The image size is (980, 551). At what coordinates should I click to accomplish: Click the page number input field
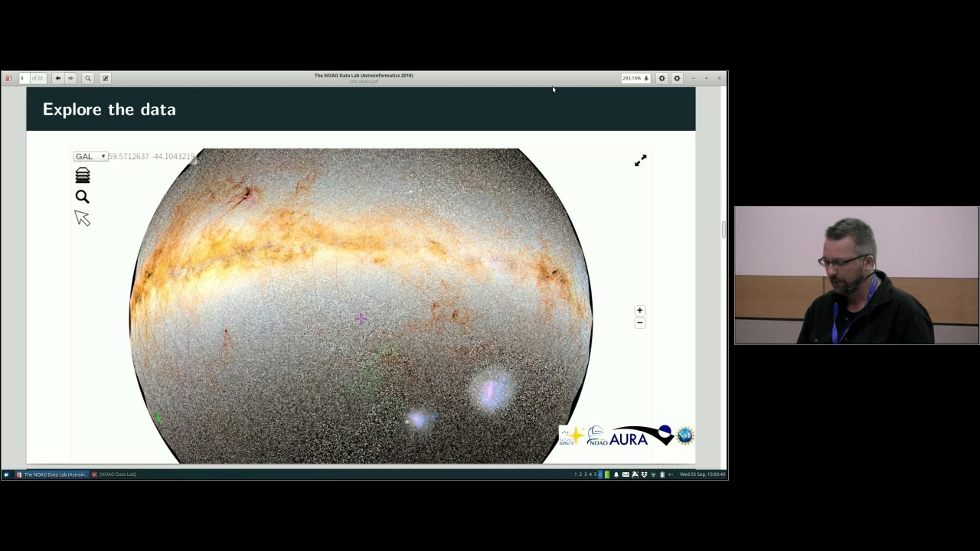pyautogui.click(x=24, y=78)
